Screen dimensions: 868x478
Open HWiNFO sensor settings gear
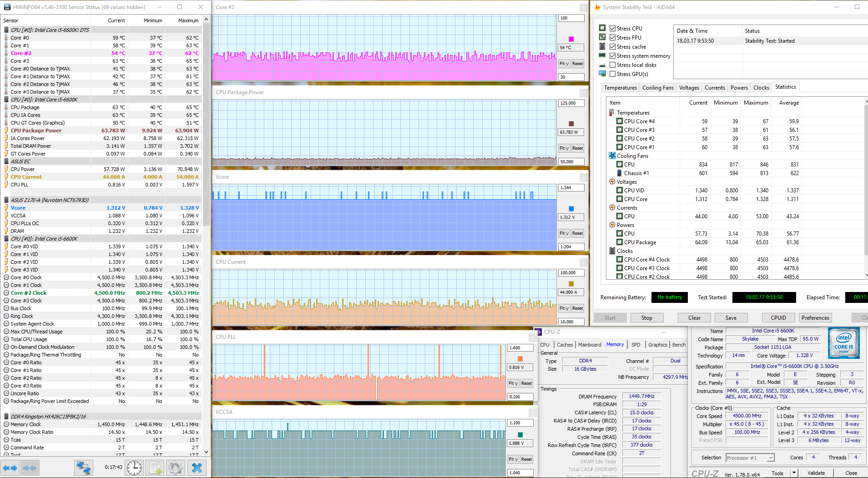(175, 468)
